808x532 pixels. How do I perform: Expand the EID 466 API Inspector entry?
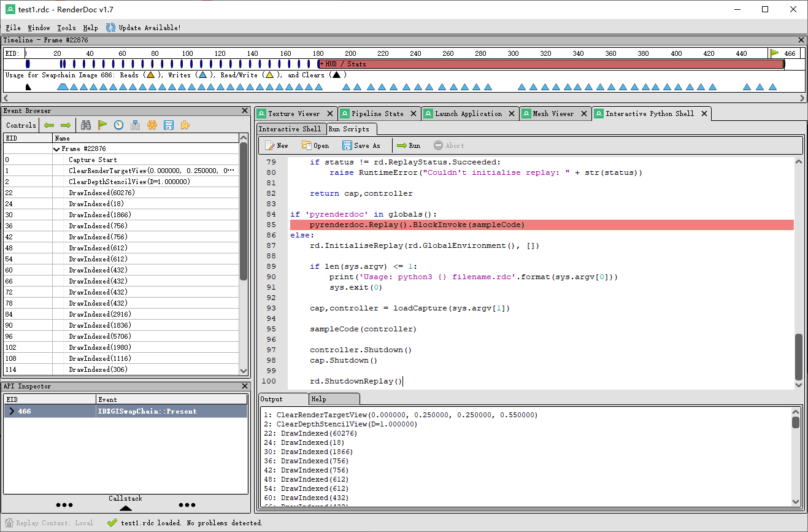click(11, 411)
